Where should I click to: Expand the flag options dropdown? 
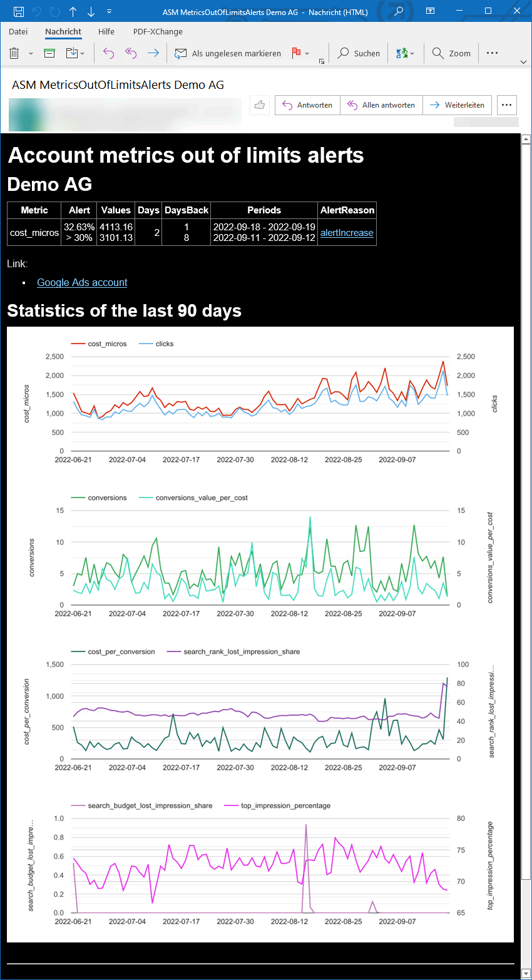coord(307,53)
